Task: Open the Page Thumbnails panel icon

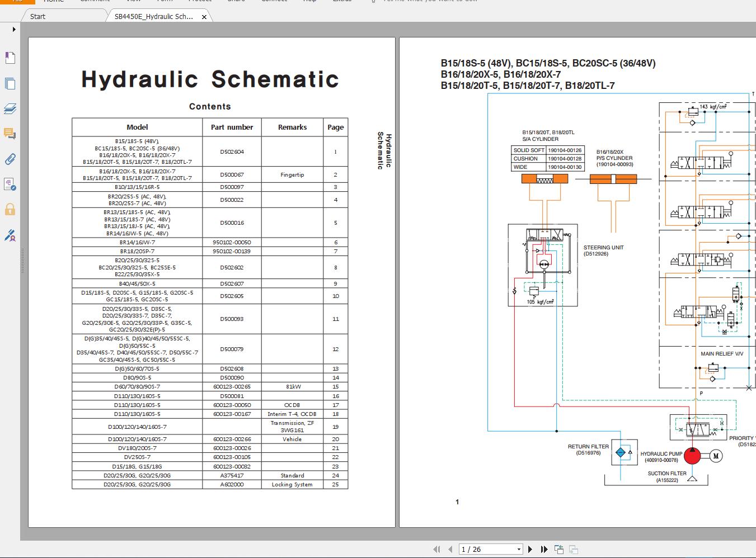Action: coord(10,83)
